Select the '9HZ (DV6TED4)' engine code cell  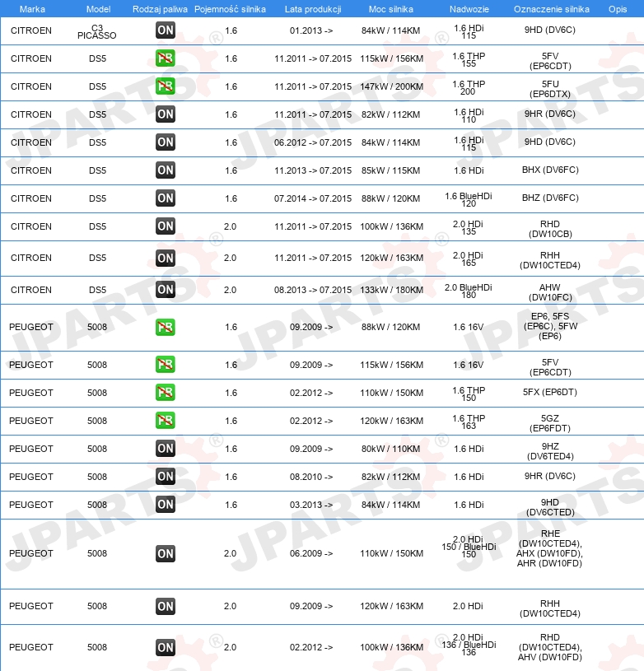click(x=550, y=451)
